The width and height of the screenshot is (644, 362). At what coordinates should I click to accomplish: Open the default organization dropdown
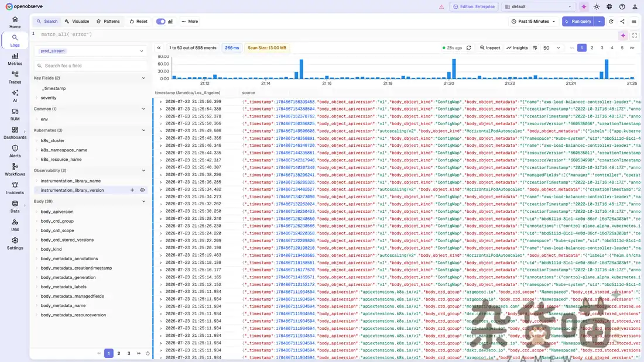pyautogui.click(x=537, y=6)
